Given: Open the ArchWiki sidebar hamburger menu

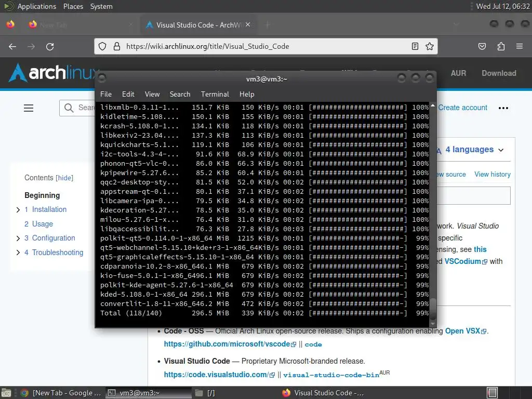Looking at the screenshot, I should (x=29, y=108).
